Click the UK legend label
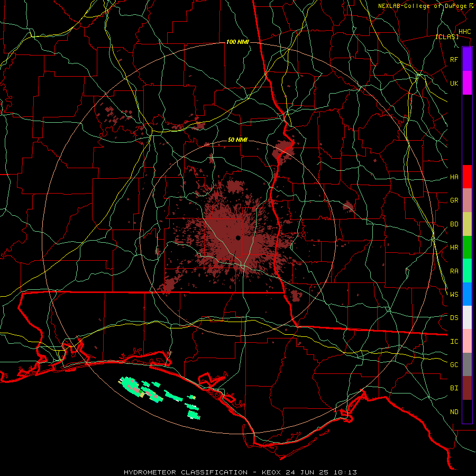 pyautogui.click(x=454, y=83)
